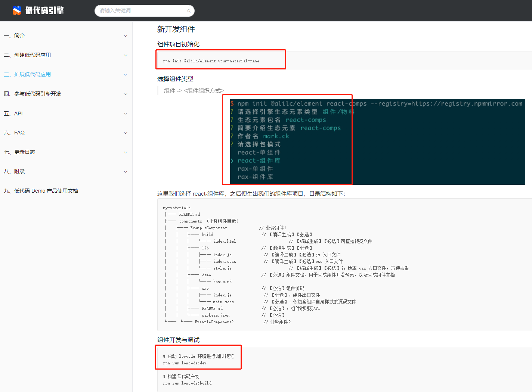This screenshot has width=532, height=392.
Task: Click the npm init @alilc/element code line
Action: pyautogui.click(x=211, y=61)
